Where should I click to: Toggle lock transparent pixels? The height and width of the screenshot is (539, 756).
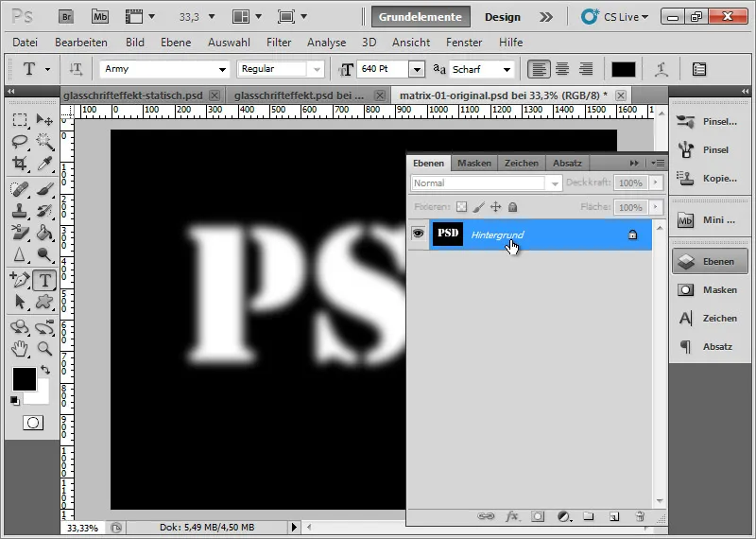pos(461,207)
